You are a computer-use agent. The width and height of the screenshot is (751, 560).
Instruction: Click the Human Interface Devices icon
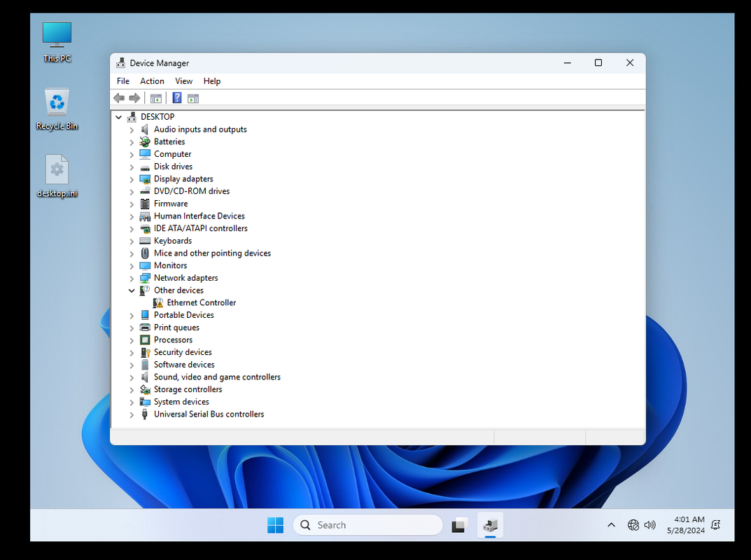[x=145, y=216]
